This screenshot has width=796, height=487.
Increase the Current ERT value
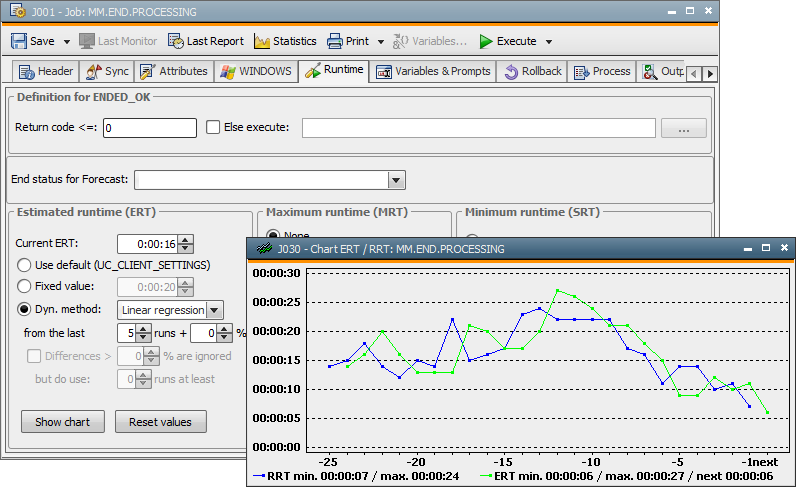coord(186,239)
